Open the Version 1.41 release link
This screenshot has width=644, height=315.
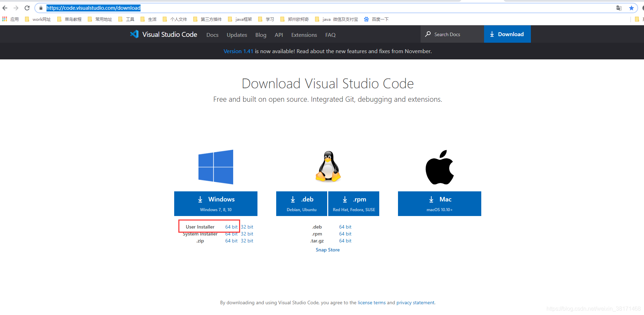coord(238,51)
